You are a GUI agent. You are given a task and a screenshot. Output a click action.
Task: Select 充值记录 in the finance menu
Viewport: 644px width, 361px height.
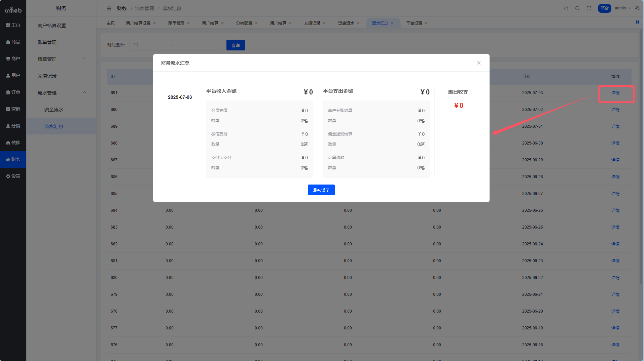[x=47, y=76]
